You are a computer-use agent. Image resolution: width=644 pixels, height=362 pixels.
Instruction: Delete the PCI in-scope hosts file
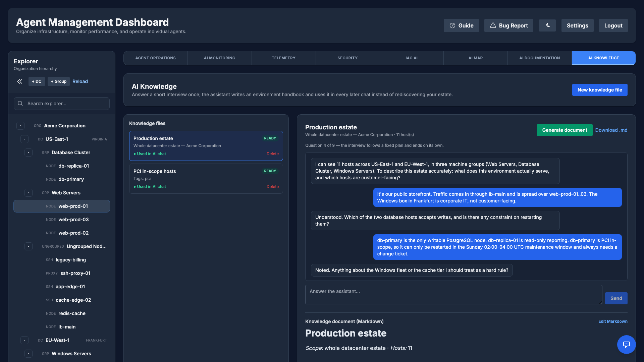click(x=273, y=187)
